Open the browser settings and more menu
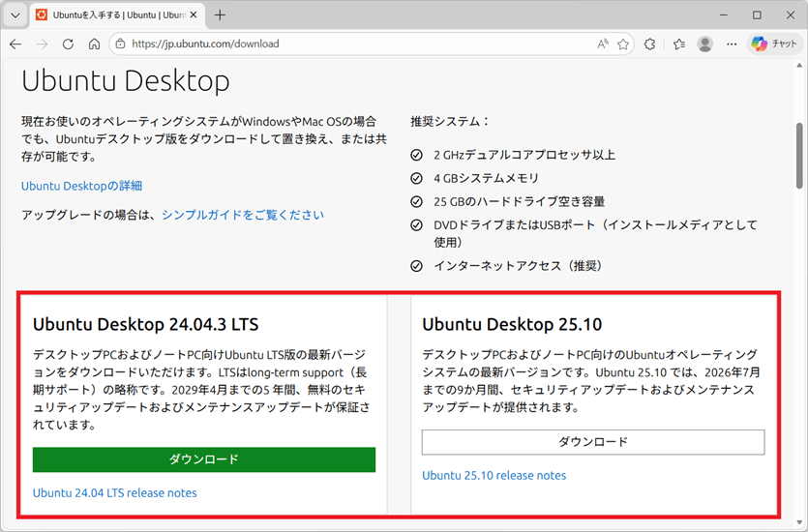Screen dimensions: 808x532 coord(732,44)
